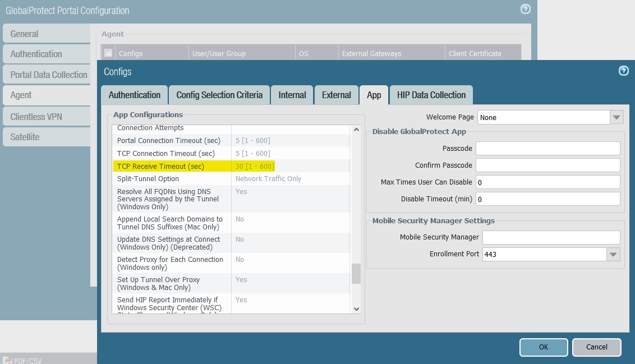This screenshot has width=635, height=364.
Task: Switch to the Internal tab
Action: coord(292,94)
